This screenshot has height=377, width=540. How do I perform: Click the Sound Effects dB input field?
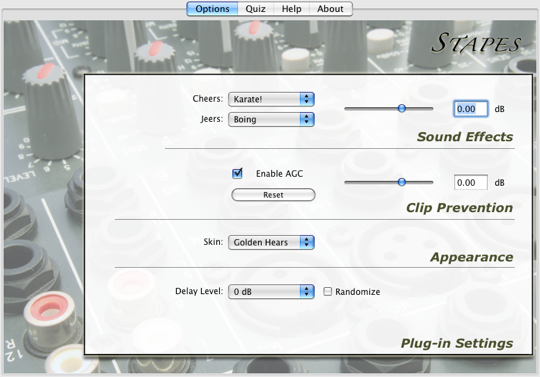[x=470, y=109]
